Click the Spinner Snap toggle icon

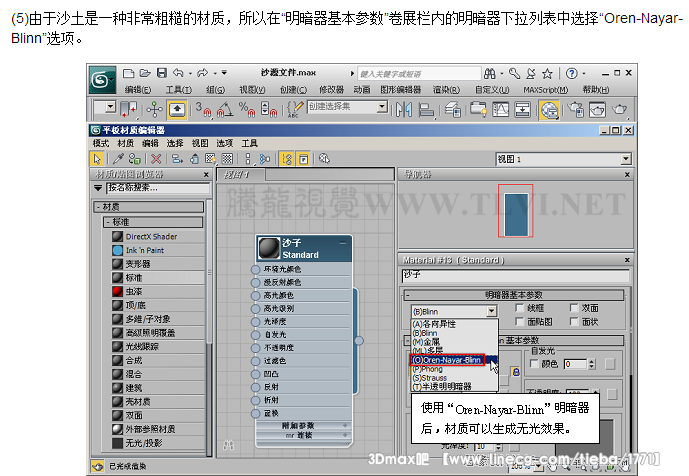point(268,109)
